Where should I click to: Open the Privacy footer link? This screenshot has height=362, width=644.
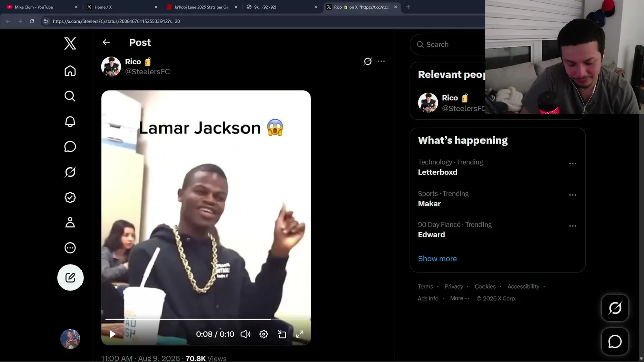coord(454,287)
